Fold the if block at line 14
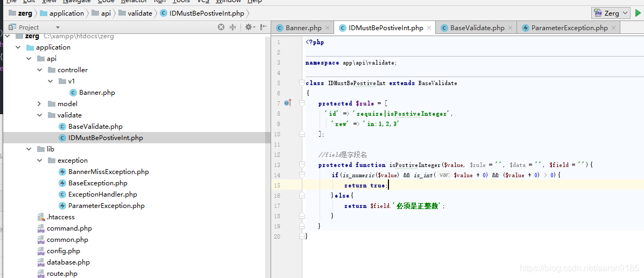This screenshot has width=644, height=278. [x=302, y=175]
